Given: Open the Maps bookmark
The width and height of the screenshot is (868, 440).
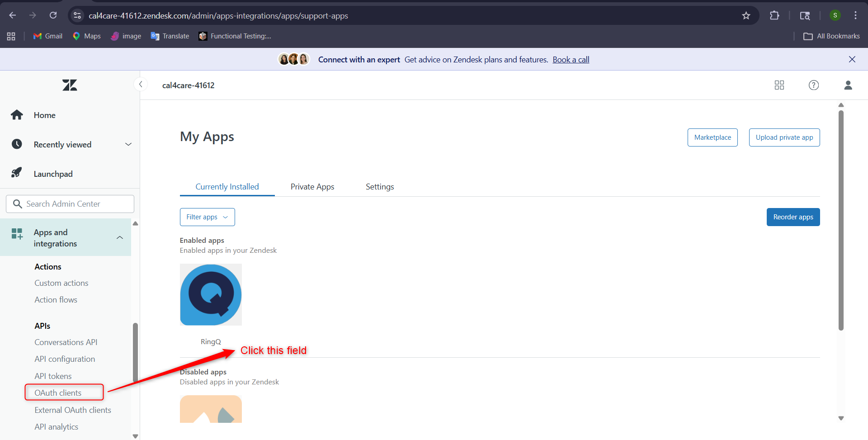Looking at the screenshot, I should pos(87,36).
